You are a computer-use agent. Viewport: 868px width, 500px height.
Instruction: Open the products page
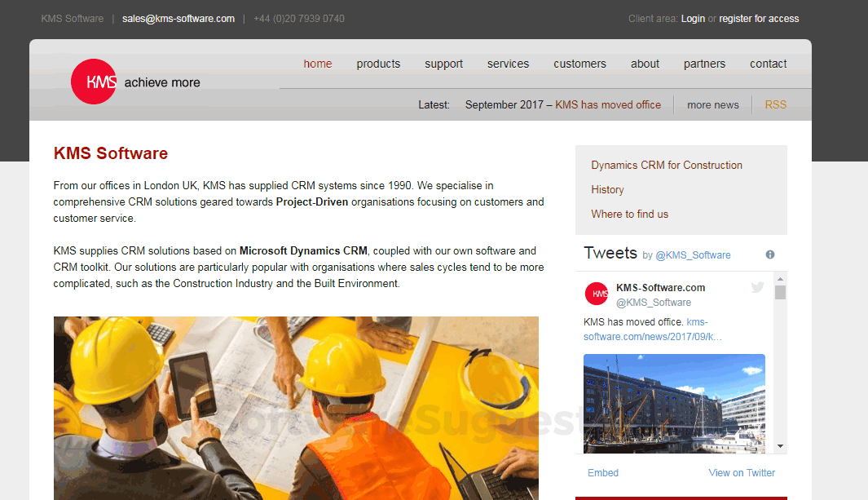378,64
